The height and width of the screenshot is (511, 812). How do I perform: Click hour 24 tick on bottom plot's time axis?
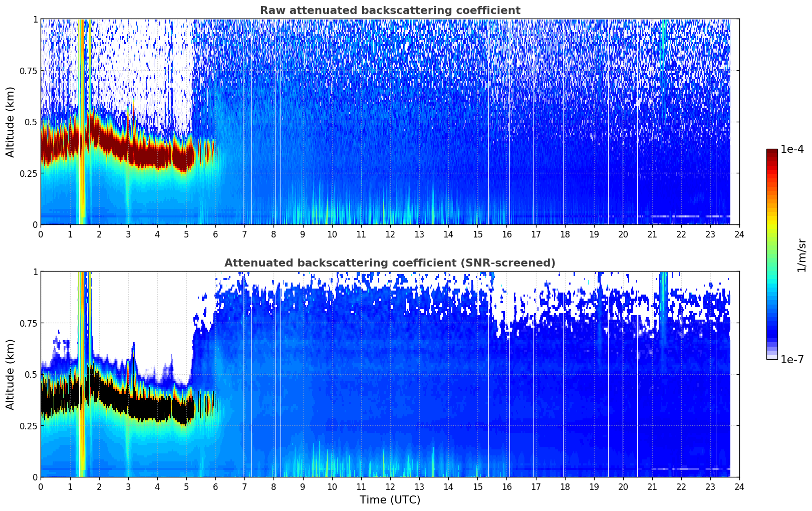pos(739,487)
